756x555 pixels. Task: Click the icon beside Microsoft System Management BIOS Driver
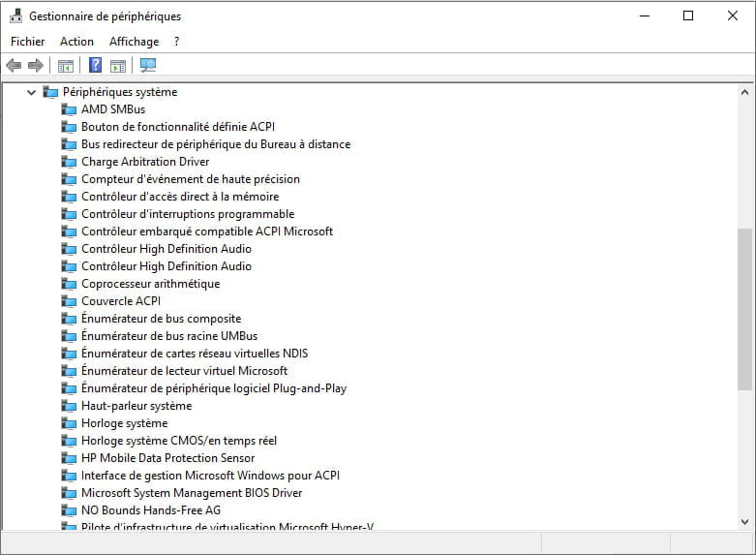(x=69, y=493)
